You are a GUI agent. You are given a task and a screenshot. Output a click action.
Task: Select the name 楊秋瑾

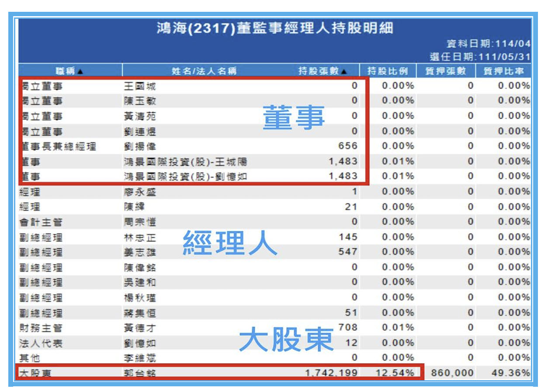click(x=140, y=298)
